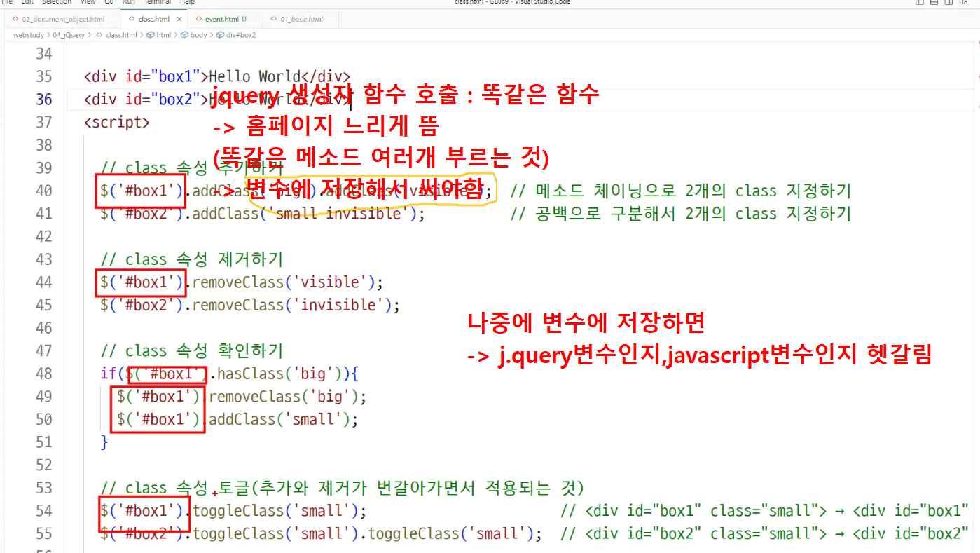Click the comment "// class 속성 확인하기"
980x553 pixels.
tap(192, 351)
